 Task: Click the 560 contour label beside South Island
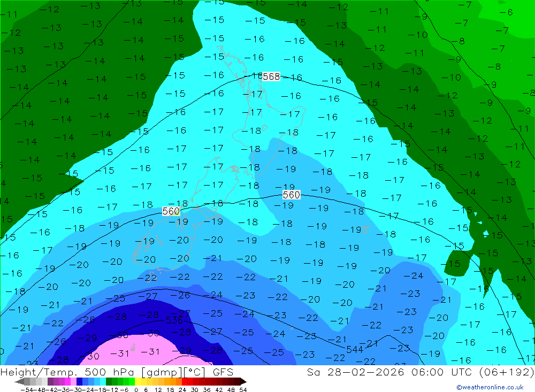[171, 211]
